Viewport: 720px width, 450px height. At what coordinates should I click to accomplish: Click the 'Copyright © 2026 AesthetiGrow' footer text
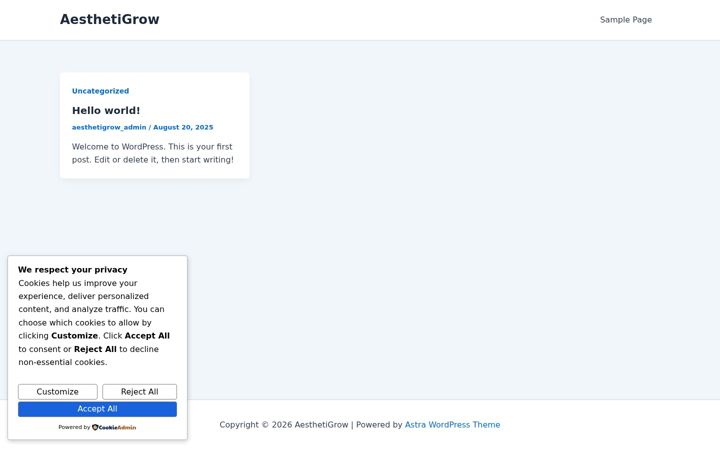click(x=284, y=425)
